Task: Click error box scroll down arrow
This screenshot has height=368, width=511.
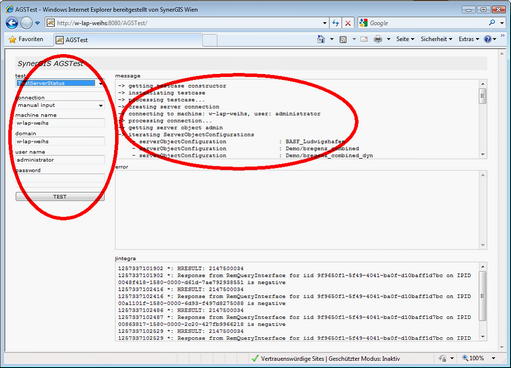Action: tap(483, 245)
